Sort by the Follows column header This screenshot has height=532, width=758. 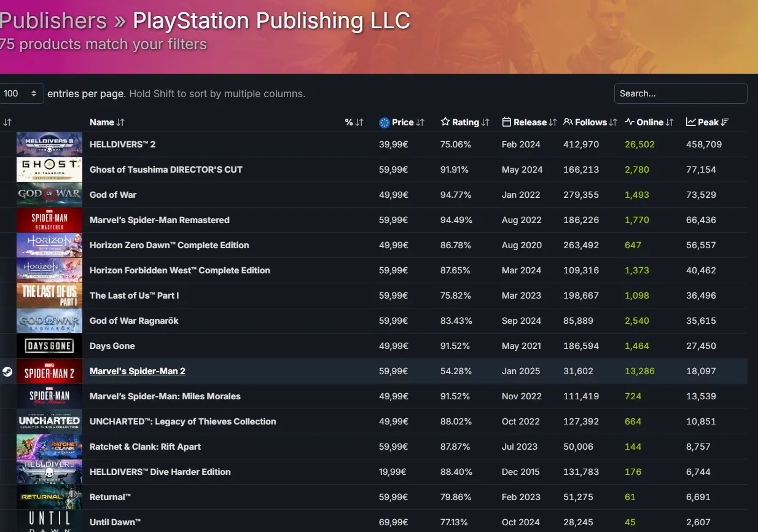(590, 122)
